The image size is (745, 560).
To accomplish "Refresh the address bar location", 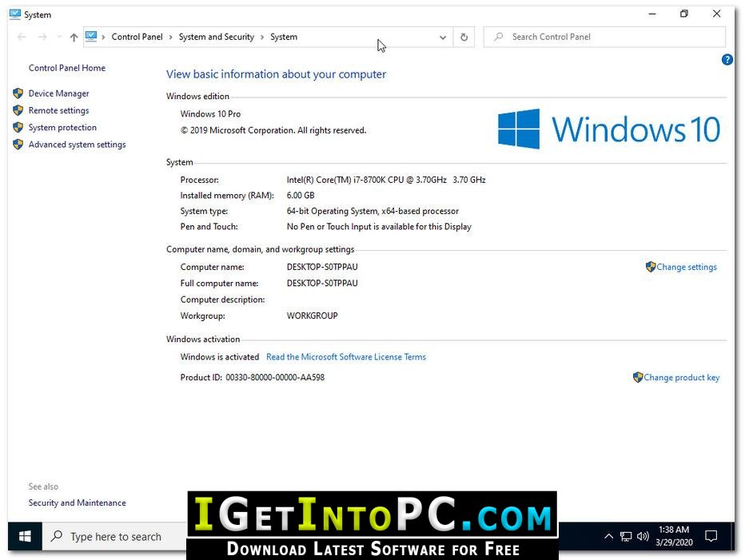I will click(x=464, y=37).
